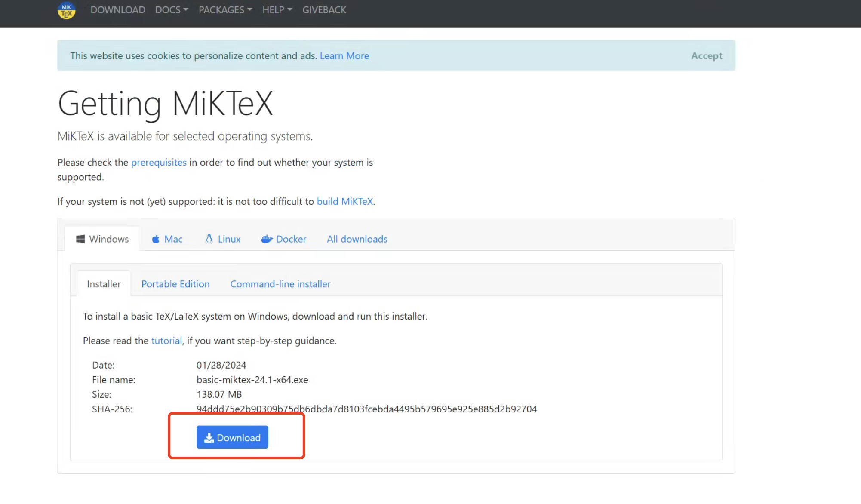Viewport: 861px width, 504px height.
Task: Open the All downloads tab
Action: click(x=357, y=239)
